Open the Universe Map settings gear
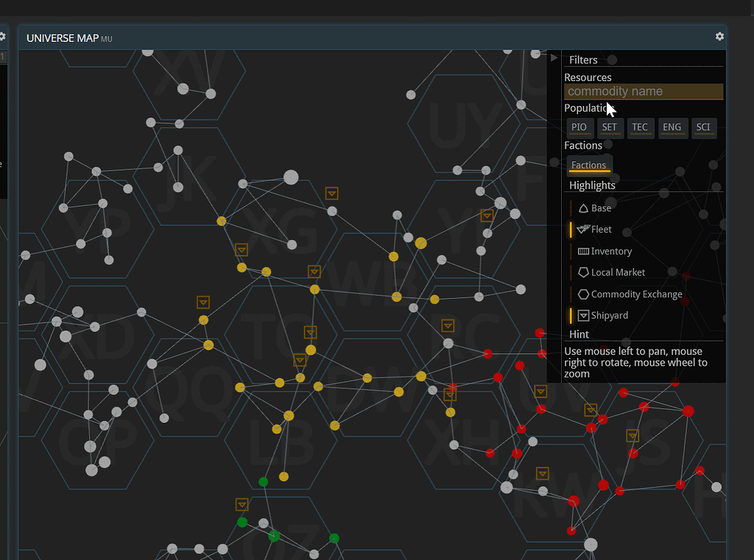 719,37
